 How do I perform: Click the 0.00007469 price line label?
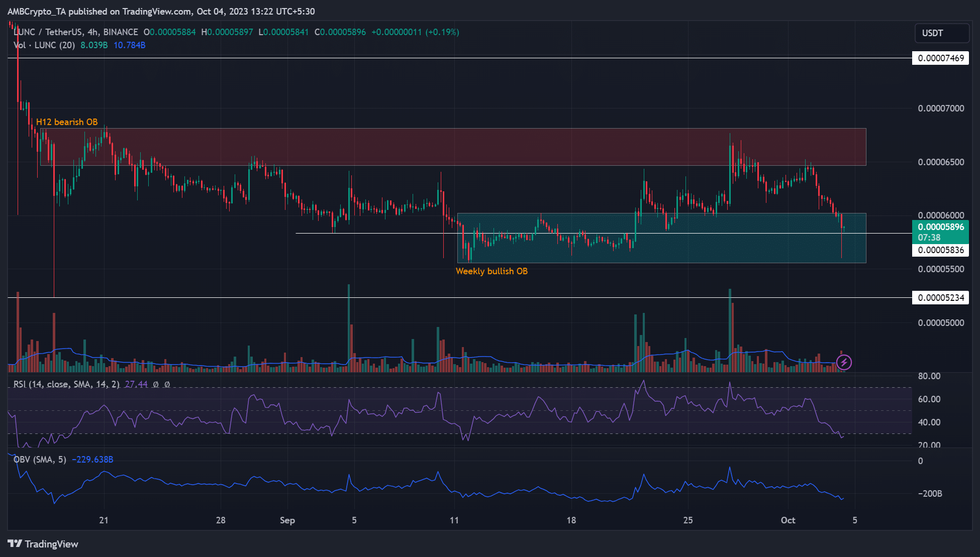[940, 58]
